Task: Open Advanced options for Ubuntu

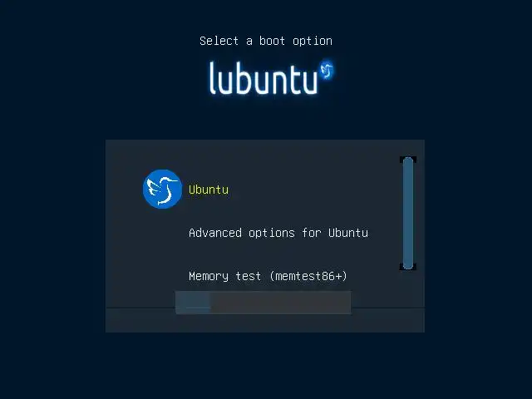Action: 278,233
